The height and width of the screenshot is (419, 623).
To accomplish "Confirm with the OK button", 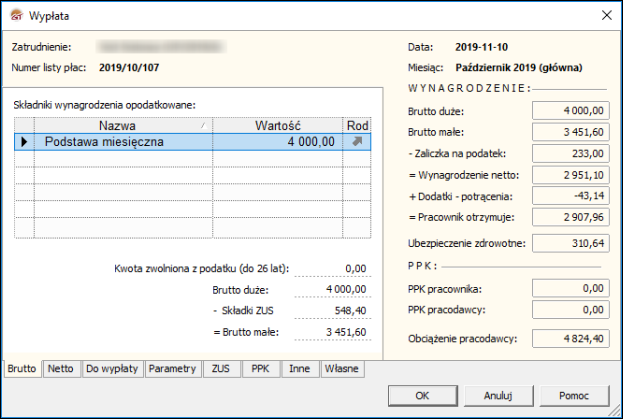I will point(422,396).
